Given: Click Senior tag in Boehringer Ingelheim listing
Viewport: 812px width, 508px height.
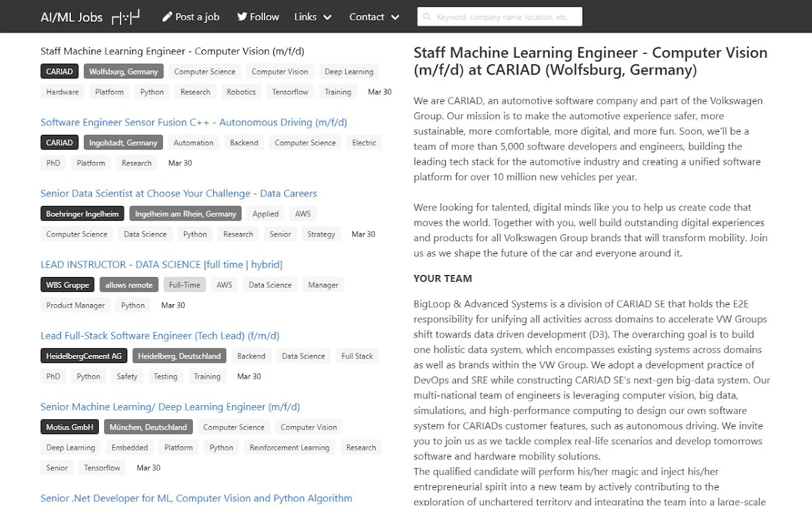Looking at the screenshot, I should (280, 234).
